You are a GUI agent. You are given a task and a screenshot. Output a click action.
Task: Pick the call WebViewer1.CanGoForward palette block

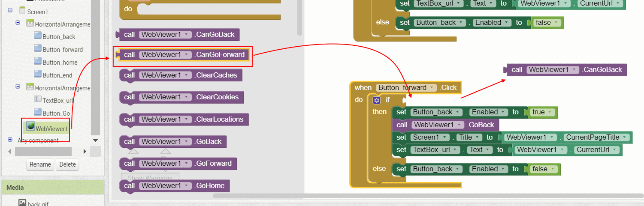point(183,55)
